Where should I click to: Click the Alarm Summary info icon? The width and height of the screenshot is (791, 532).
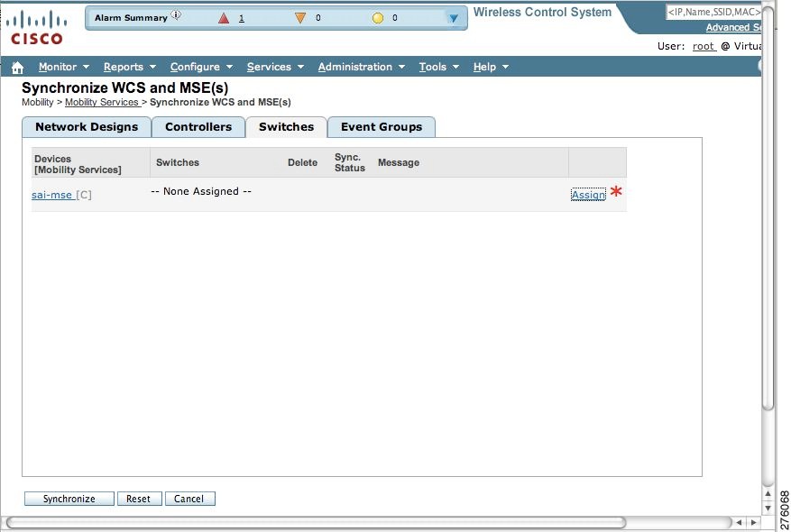point(176,15)
